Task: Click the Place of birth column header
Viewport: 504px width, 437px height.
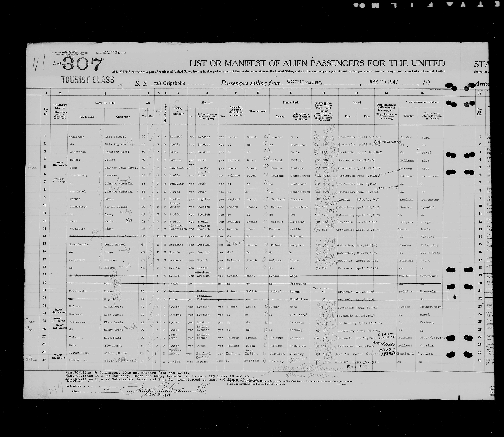Action: [291, 102]
